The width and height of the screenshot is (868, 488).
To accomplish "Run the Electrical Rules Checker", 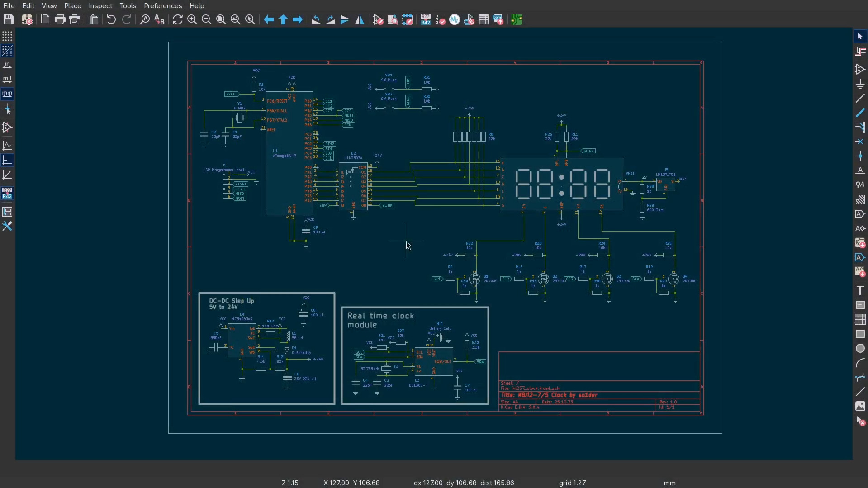I will click(x=440, y=19).
